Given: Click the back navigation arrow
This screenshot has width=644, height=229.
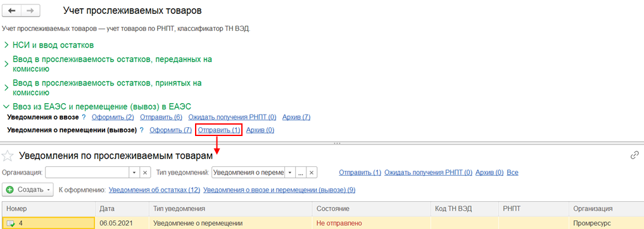Looking at the screenshot, I should coord(11,11).
